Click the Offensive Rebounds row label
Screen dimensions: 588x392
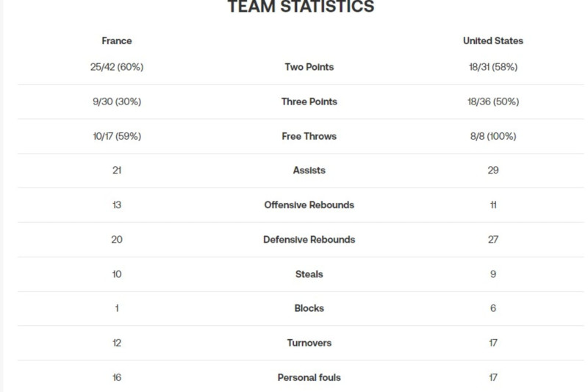[x=309, y=204]
